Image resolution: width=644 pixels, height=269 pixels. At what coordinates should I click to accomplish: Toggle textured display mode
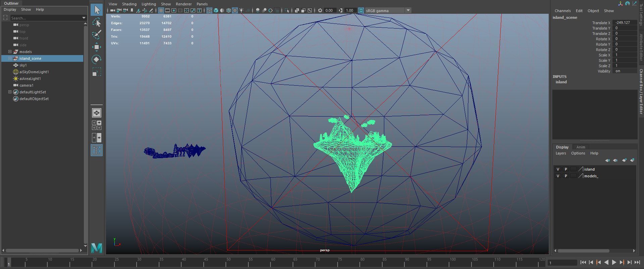(235, 10)
